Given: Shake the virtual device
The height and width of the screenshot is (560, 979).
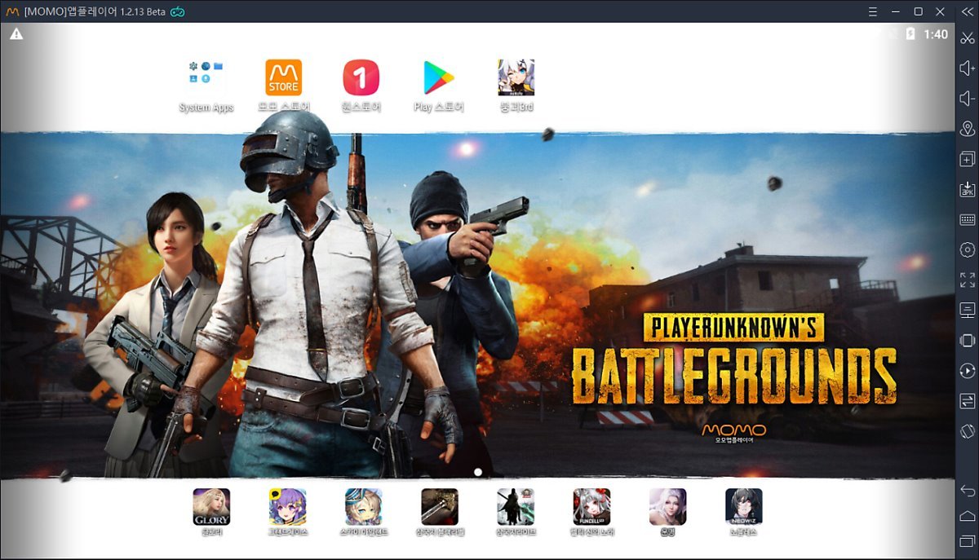Looking at the screenshot, I should (966, 339).
